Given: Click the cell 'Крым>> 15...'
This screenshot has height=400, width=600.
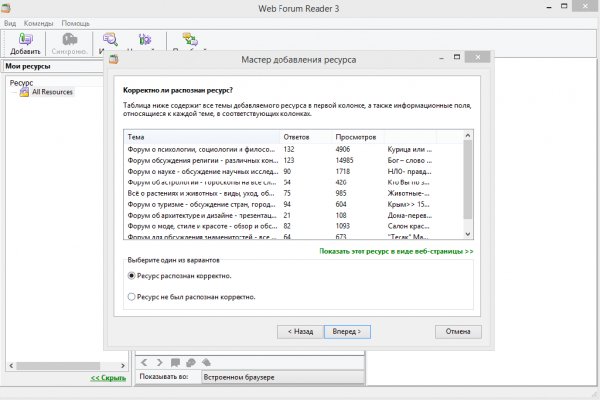Looking at the screenshot, I should (x=408, y=204).
